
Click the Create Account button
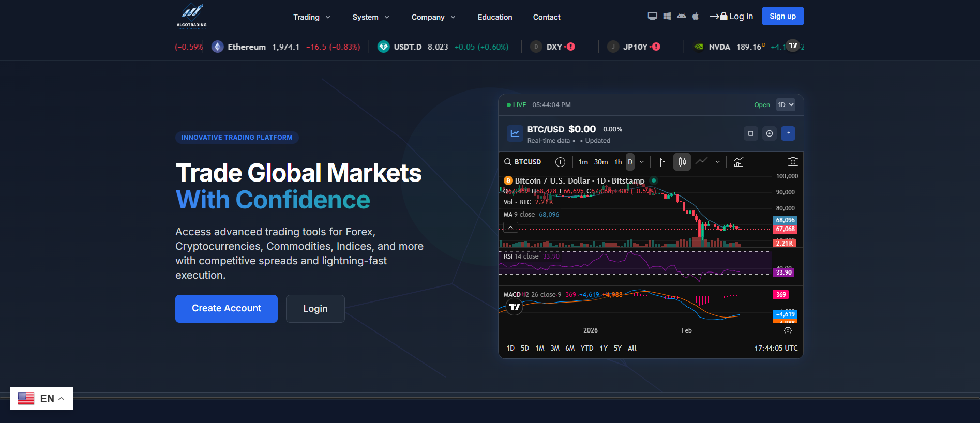227,309
